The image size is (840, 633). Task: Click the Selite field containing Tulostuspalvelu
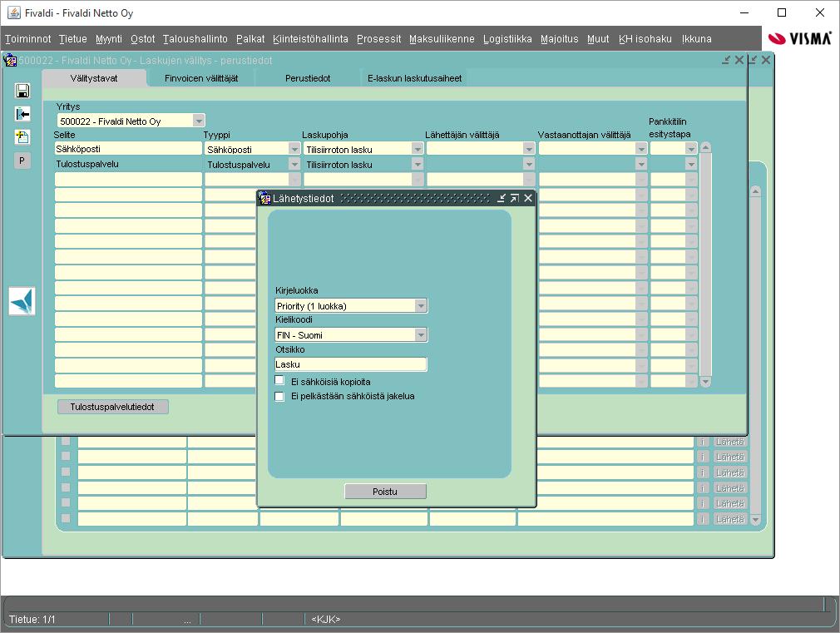pyautogui.click(x=128, y=164)
